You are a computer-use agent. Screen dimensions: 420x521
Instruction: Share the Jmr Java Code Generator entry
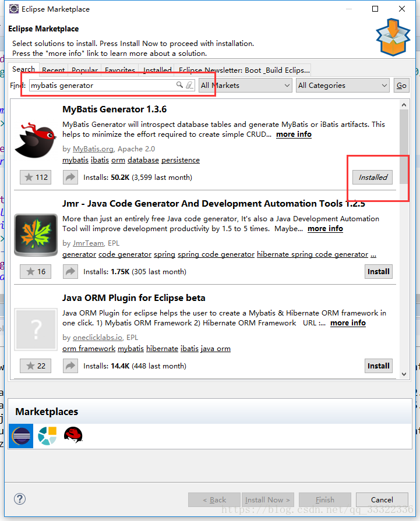click(x=70, y=271)
